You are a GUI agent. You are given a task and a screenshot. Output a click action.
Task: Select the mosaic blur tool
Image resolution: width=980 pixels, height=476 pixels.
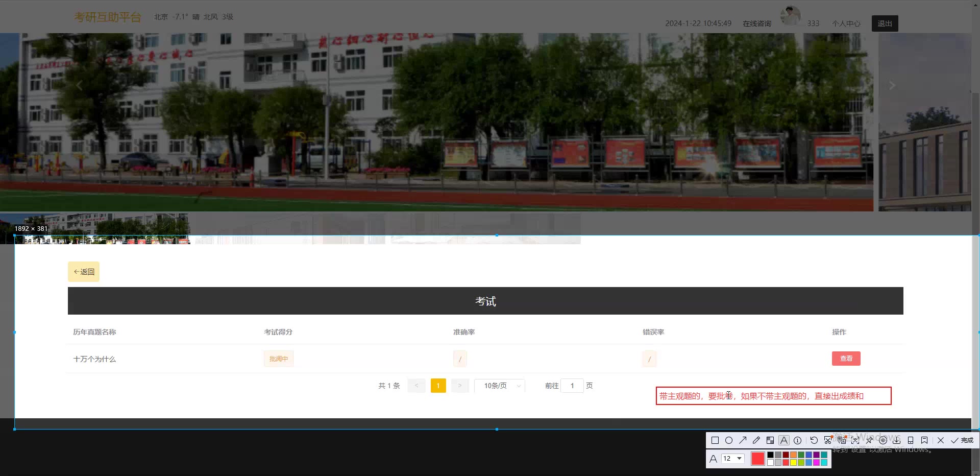click(770, 440)
